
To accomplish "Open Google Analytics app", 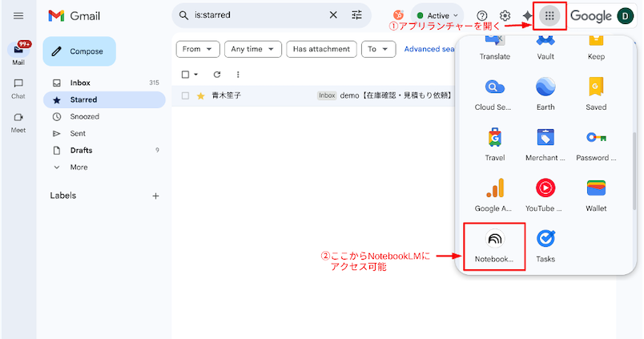I will (494, 196).
